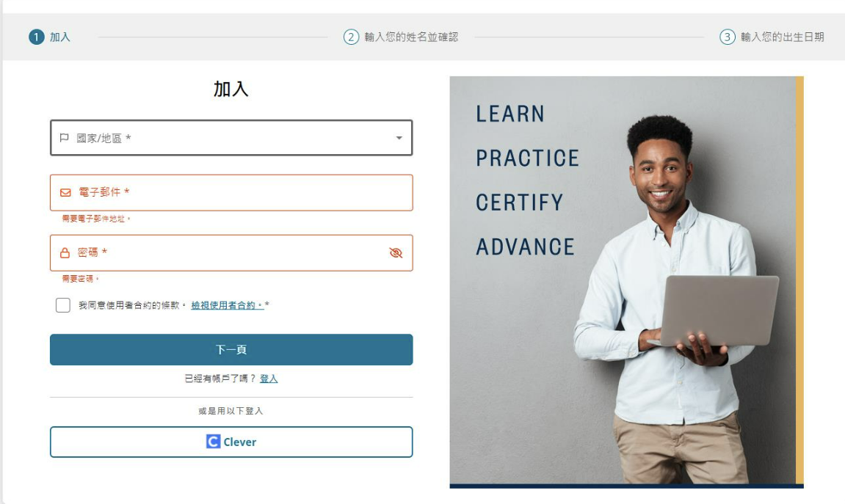The height and width of the screenshot is (504, 845).
Task: Check the 我同意使用者合約 checkbox
Action: point(63,305)
